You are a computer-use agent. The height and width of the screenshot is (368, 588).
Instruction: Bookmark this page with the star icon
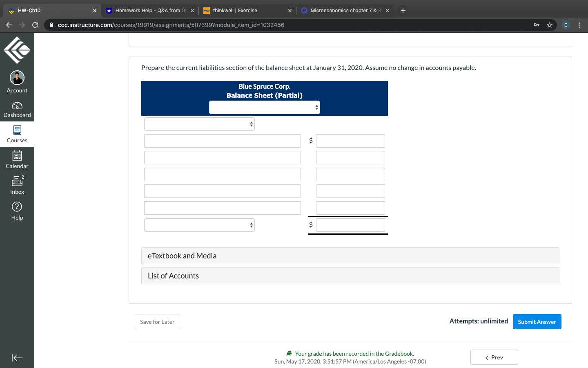[x=549, y=25]
